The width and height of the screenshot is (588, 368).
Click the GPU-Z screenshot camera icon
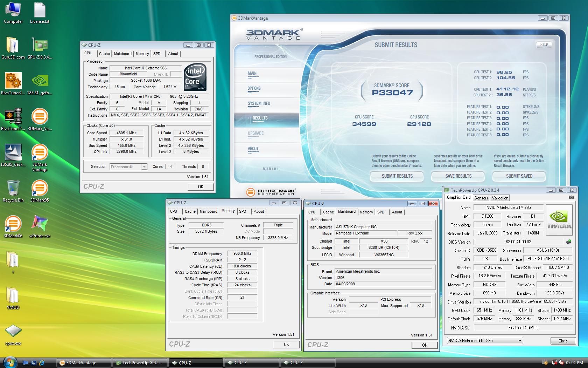(x=571, y=197)
